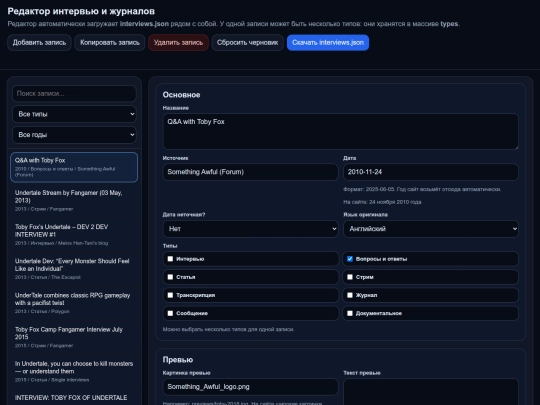Check the Стрим type checkbox

click(350, 277)
